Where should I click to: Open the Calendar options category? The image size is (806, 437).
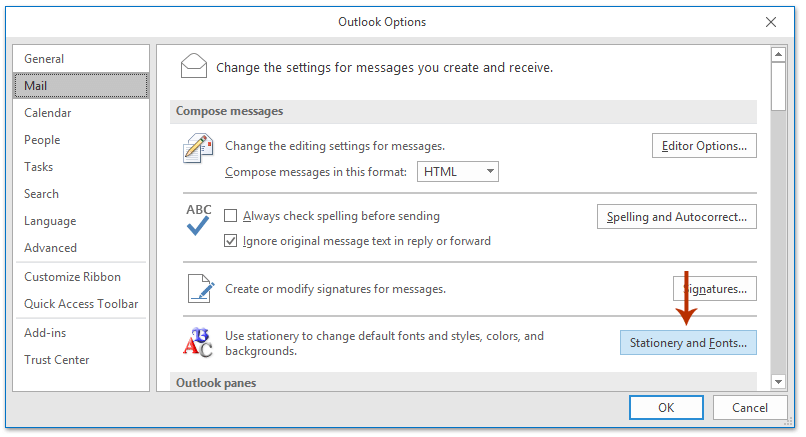81,113
